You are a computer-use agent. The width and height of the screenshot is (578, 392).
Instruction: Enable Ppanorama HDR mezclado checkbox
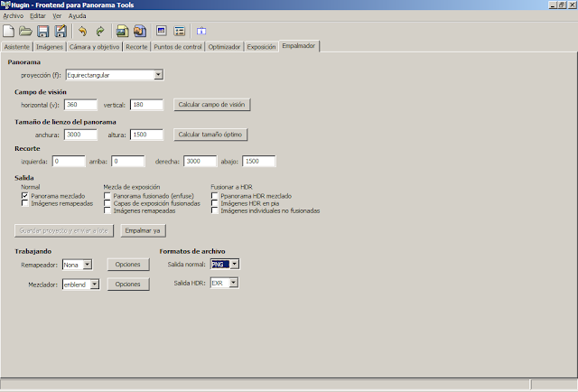click(x=215, y=196)
